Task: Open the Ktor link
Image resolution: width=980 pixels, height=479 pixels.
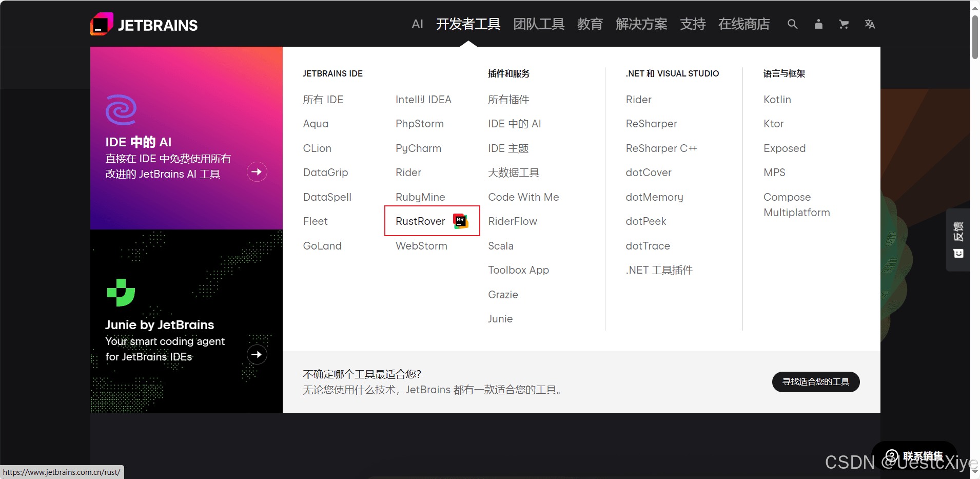Action: click(x=774, y=124)
